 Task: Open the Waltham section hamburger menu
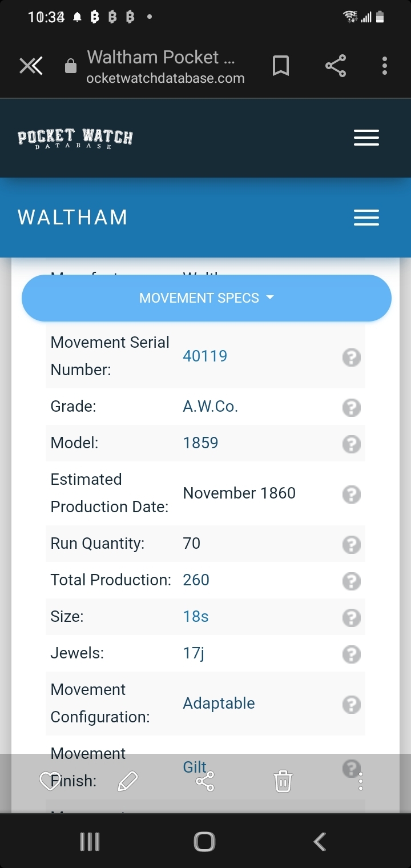click(x=366, y=218)
